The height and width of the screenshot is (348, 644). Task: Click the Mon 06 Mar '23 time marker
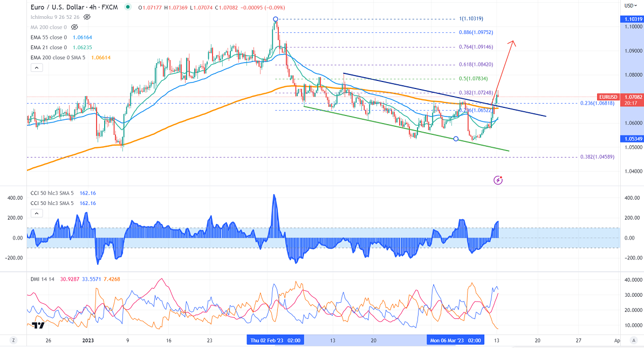tap(456, 341)
